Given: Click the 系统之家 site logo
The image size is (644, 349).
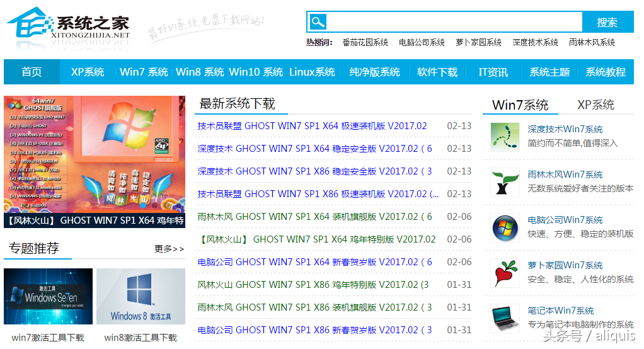Looking at the screenshot, I should (x=68, y=25).
